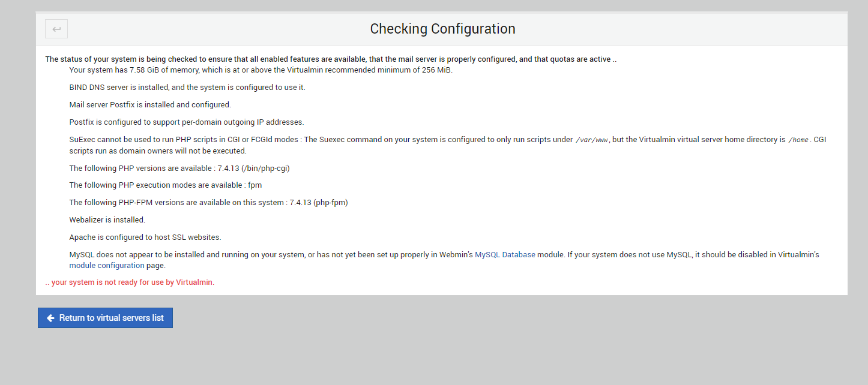Click the /home directory path text
The width and height of the screenshot is (868, 385).
click(x=798, y=140)
